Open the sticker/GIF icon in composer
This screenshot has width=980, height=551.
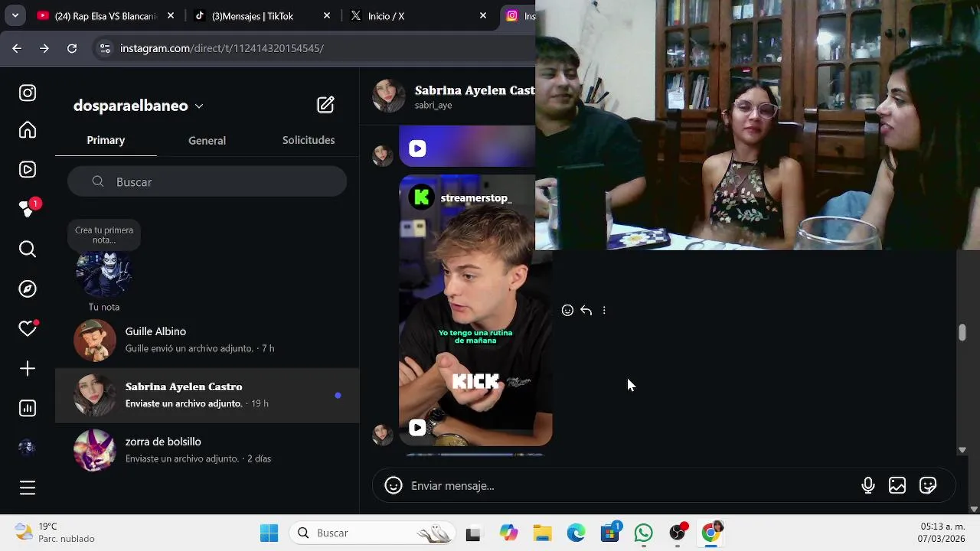(928, 485)
